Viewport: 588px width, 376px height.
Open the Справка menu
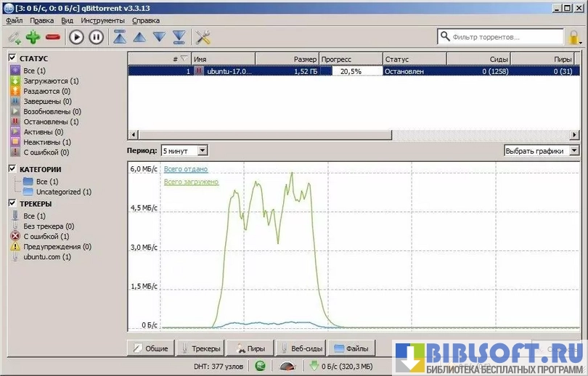click(146, 21)
